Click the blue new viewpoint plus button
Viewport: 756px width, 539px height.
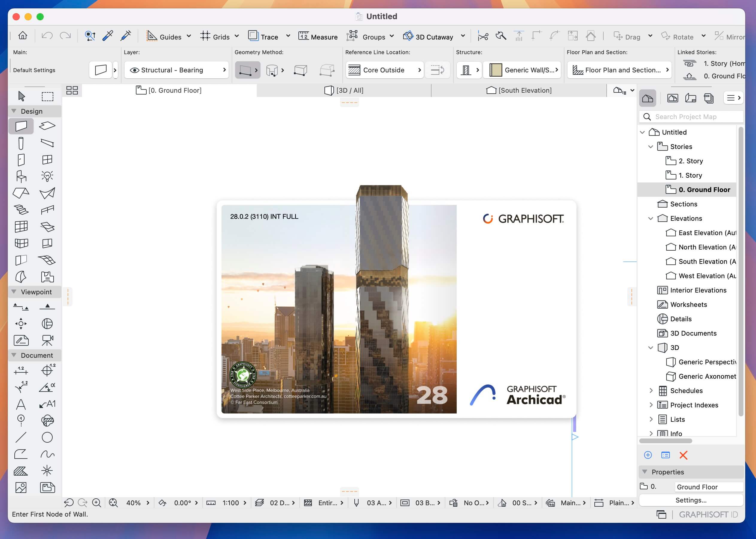[648, 455]
